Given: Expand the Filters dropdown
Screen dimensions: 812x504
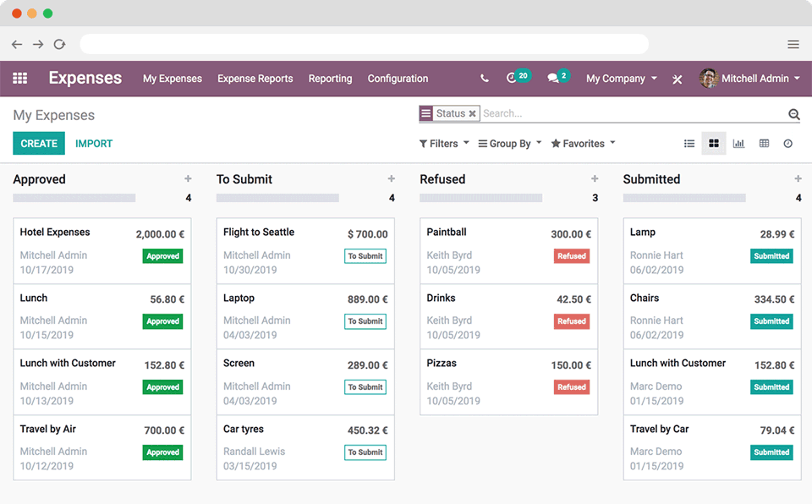Looking at the screenshot, I should click(444, 144).
